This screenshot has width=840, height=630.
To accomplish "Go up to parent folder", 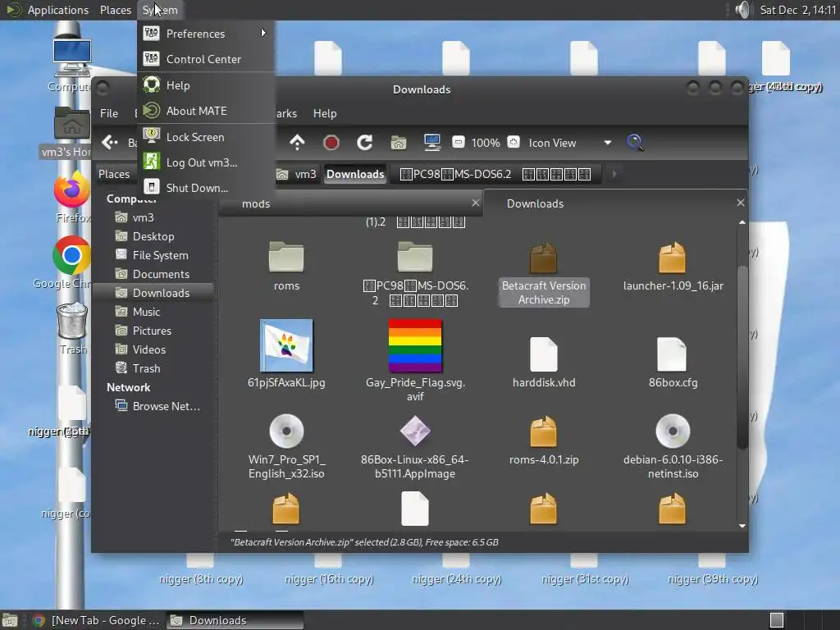I will (x=297, y=143).
